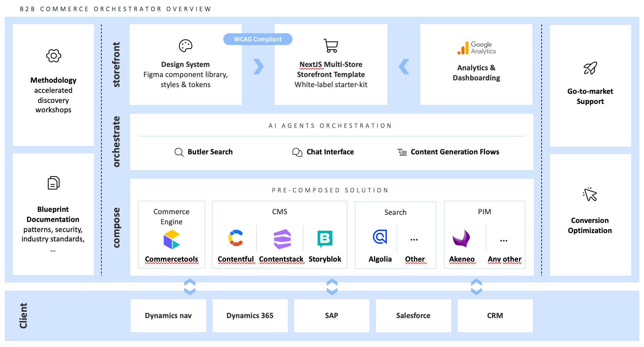The height and width of the screenshot is (347, 644).
Task: Click the Blueprint Documentation file icon
Action: [53, 183]
